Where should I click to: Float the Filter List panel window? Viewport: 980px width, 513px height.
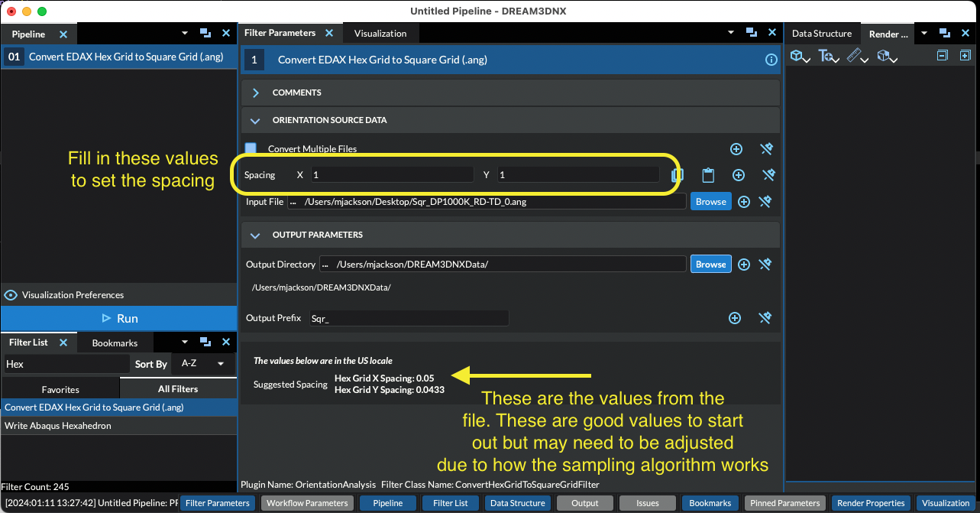(x=205, y=343)
